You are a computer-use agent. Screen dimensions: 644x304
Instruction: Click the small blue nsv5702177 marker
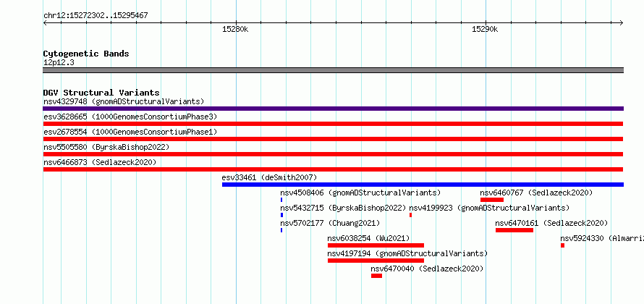(x=281, y=230)
